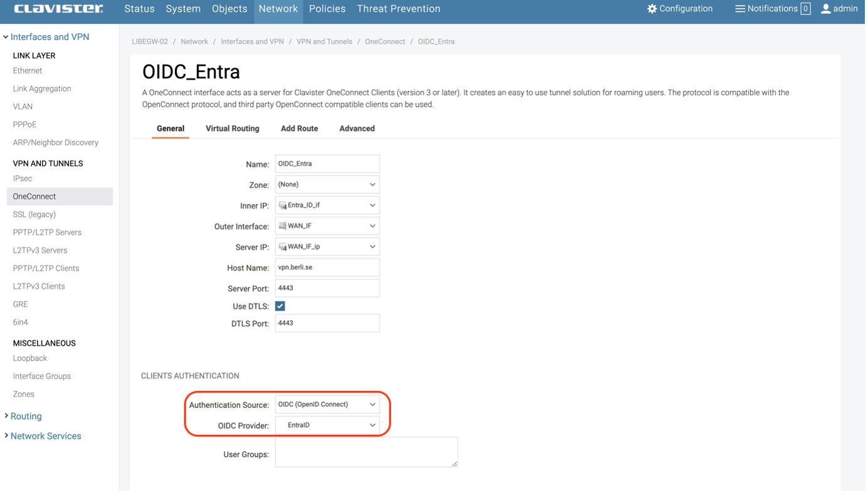Viewport: 868px width, 494px height.
Task: Select OneConnect in sidebar
Action: (60, 196)
